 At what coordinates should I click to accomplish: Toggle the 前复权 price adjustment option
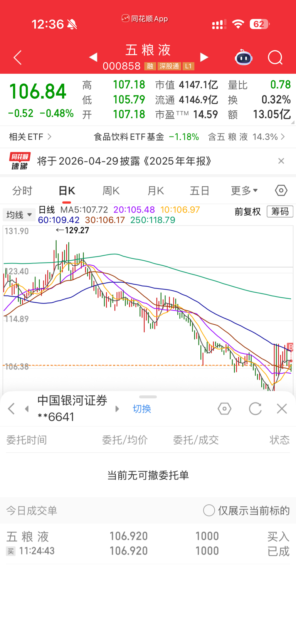[x=247, y=212]
